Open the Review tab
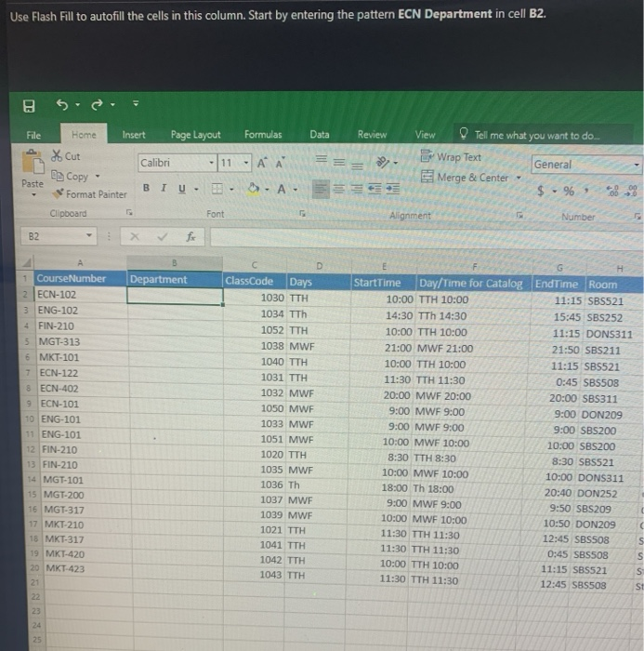This screenshot has height=651, width=644. point(373,135)
